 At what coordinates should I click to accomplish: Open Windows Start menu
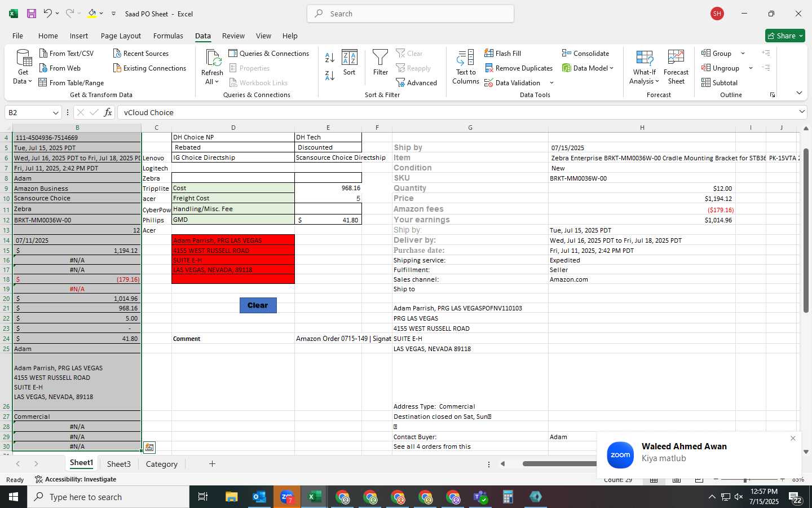point(14,497)
